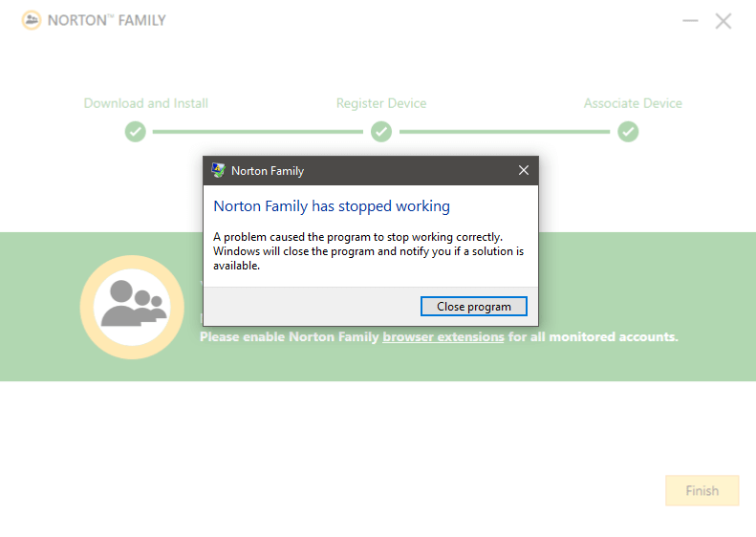The height and width of the screenshot is (537, 756).
Task: Click the 'A problem caused the program' message text
Action: click(x=368, y=251)
